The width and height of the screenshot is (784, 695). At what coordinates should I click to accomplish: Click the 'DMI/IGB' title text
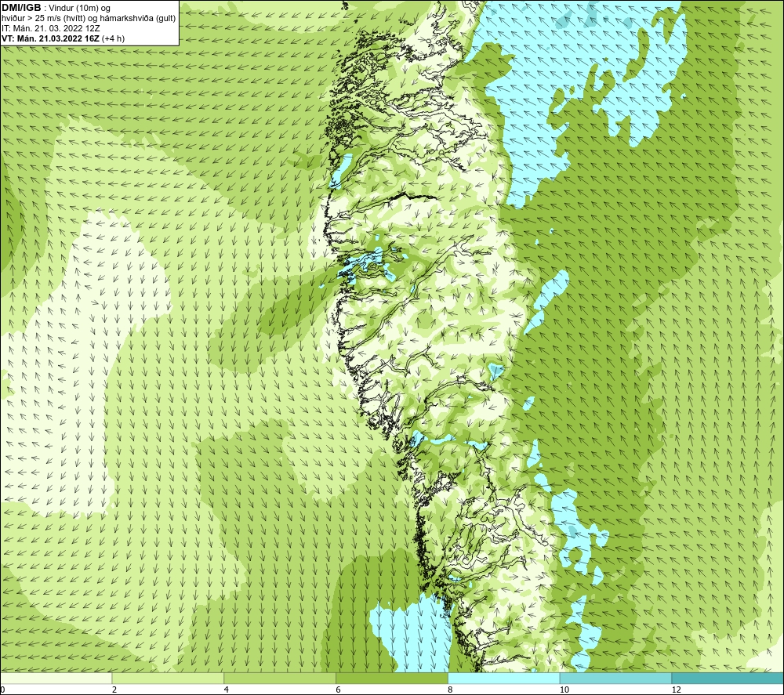point(21,8)
